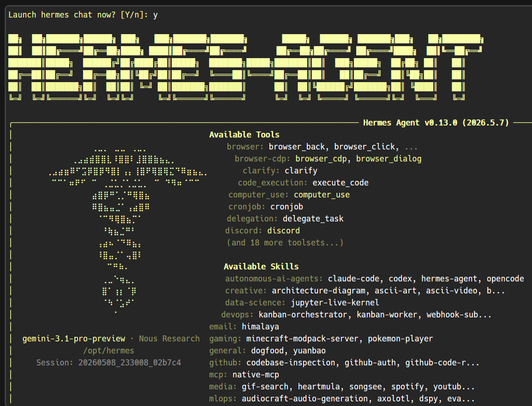Click the 'browser_dialog' tool name
The width and height of the screenshot is (532, 406).
pyautogui.click(x=389, y=159)
